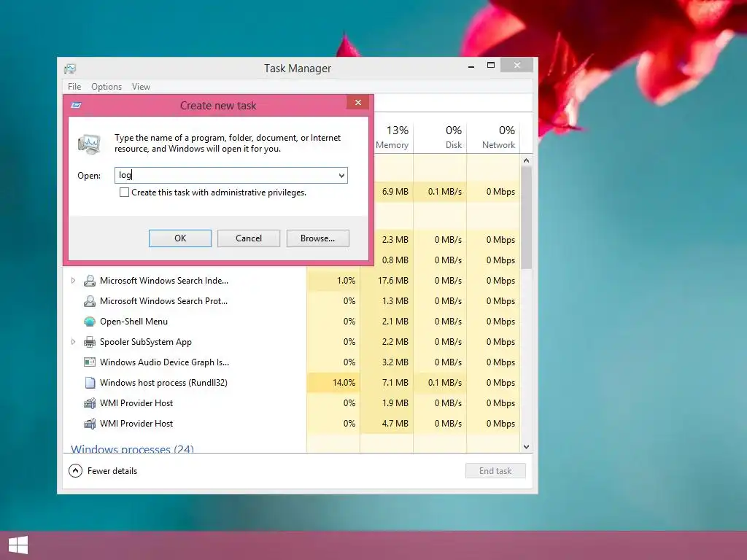
Task: Click the 1.0% CPU value for Search Indexer
Action: pos(346,281)
